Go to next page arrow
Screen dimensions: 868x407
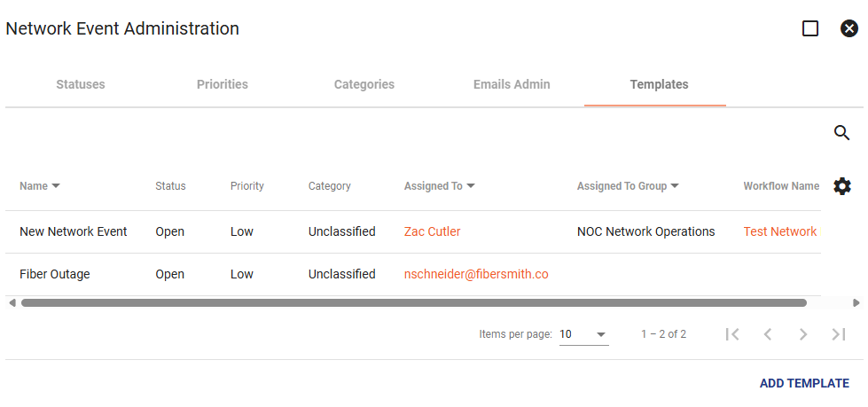point(803,334)
